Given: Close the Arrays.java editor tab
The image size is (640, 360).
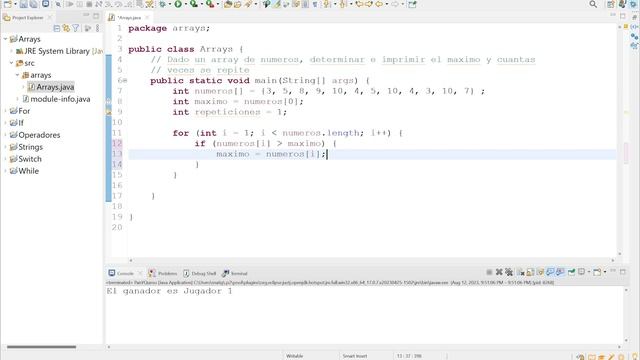Looking at the screenshot, I should pos(147,18).
